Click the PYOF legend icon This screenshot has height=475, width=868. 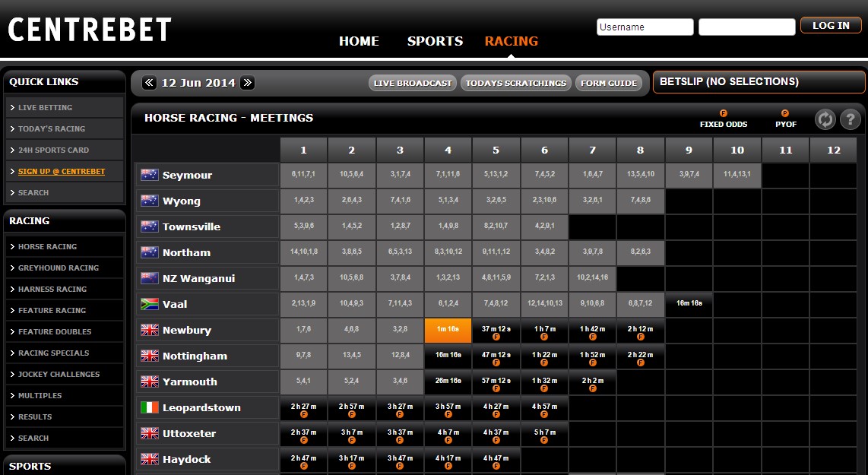[x=785, y=113]
